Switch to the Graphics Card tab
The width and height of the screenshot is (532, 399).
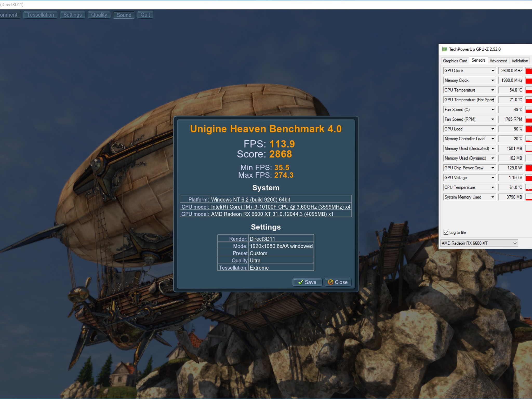point(455,61)
